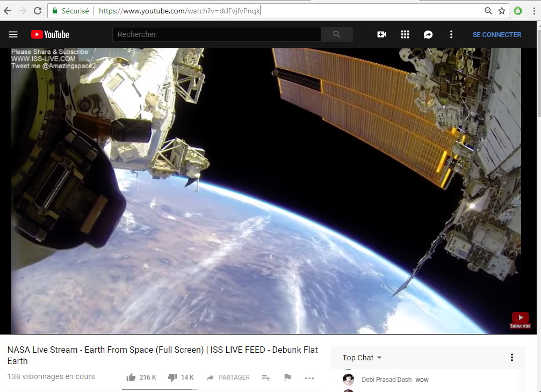541x392 pixels.
Task: Click the 138 visionnages en cours text
Action: coord(51,376)
